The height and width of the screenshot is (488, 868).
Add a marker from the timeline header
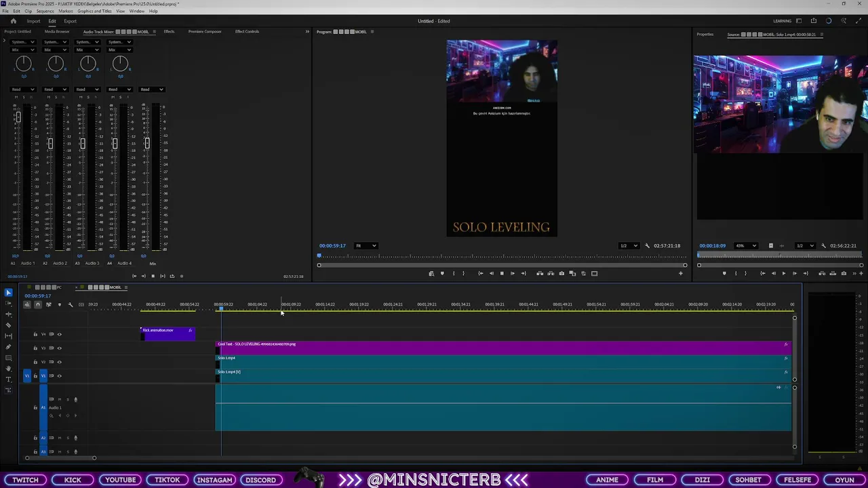60,305
